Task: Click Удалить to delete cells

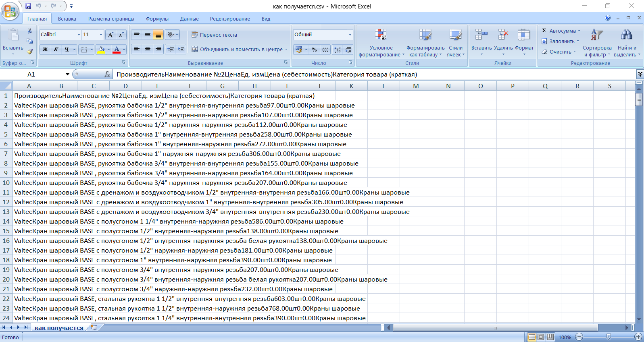Action: coord(503,43)
